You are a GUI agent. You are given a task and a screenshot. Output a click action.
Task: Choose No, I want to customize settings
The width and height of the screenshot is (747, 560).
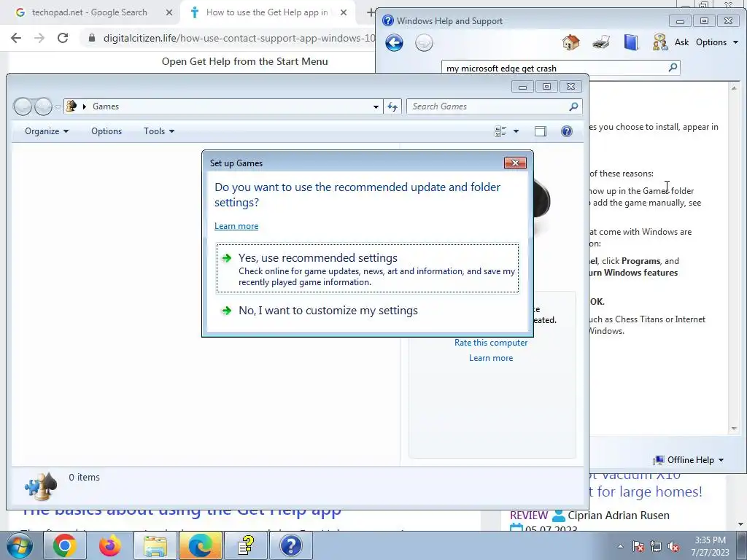click(x=368, y=311)
